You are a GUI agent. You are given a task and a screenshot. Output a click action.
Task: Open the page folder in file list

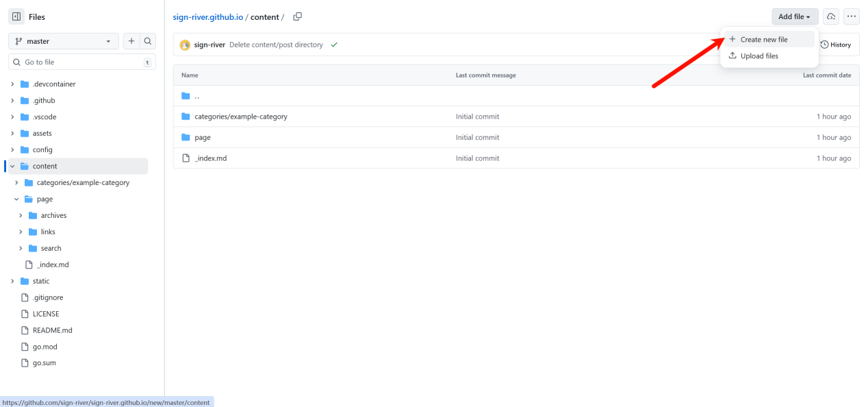203,138
